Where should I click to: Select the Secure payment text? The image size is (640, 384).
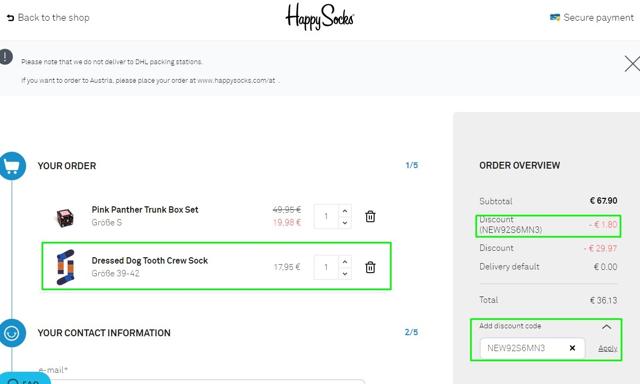click(x=598, y=18)
